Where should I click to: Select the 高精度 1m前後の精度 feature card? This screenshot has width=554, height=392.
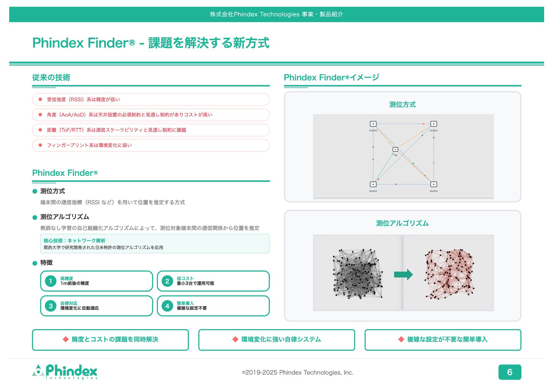(x=97, y=281)
